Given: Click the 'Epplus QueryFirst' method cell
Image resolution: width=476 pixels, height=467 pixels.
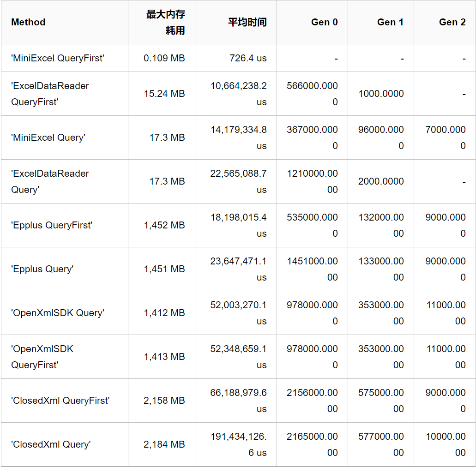Looking at the screenshot, I should tap(52, 225).
